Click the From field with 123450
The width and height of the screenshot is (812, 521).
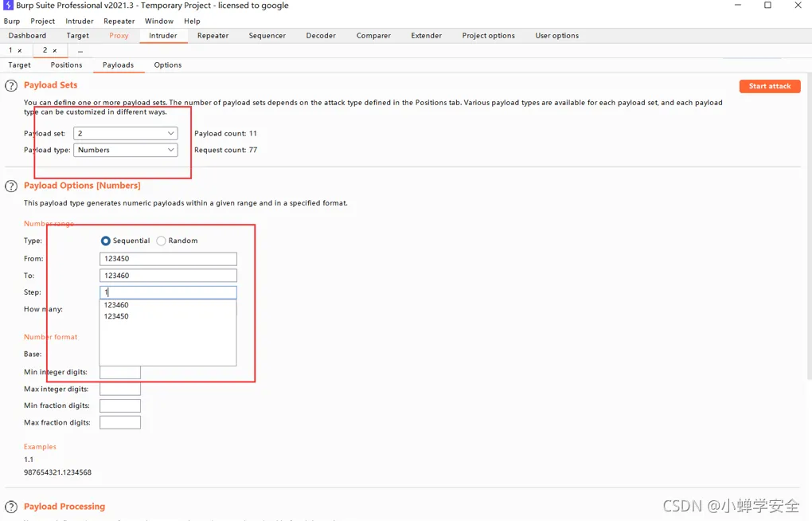[x=168, y=259]
